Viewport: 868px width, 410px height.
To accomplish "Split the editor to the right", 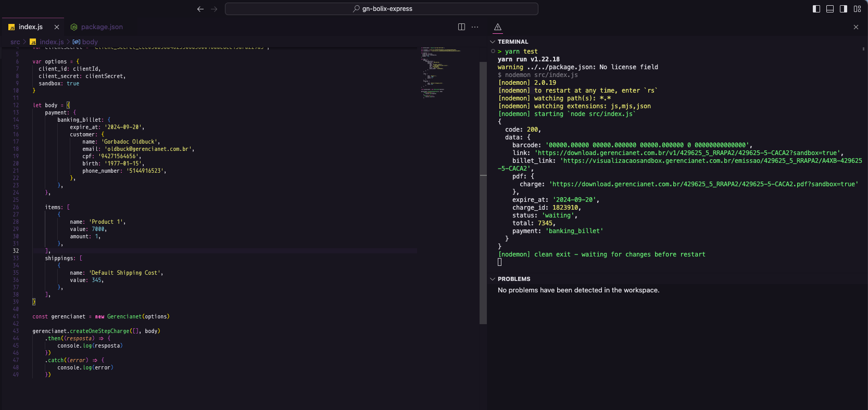I will click(x=461, y=27).
